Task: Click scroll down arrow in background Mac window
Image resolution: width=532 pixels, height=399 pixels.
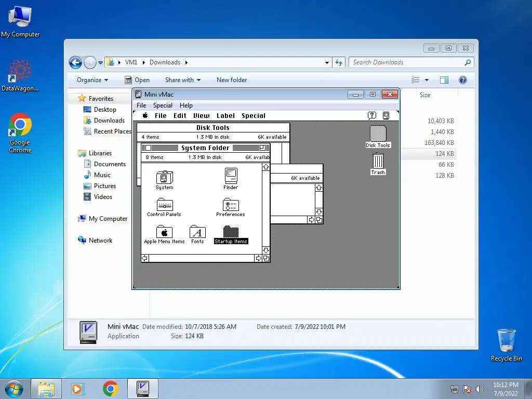Action: click(319, 212)
